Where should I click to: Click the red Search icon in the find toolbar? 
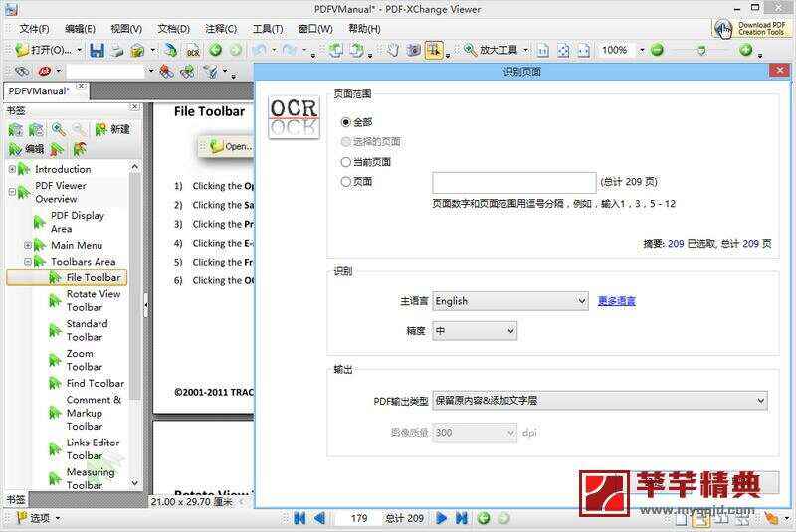pos(44,71)
